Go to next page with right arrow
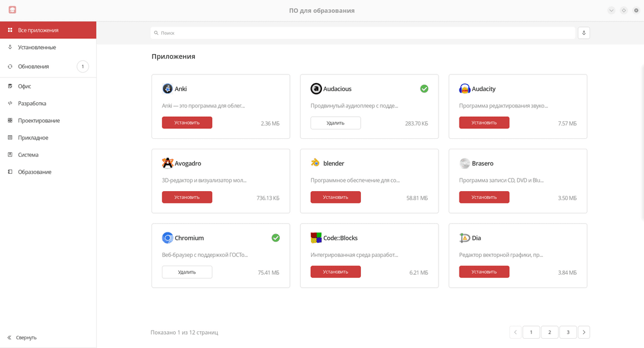 point(584,332)
